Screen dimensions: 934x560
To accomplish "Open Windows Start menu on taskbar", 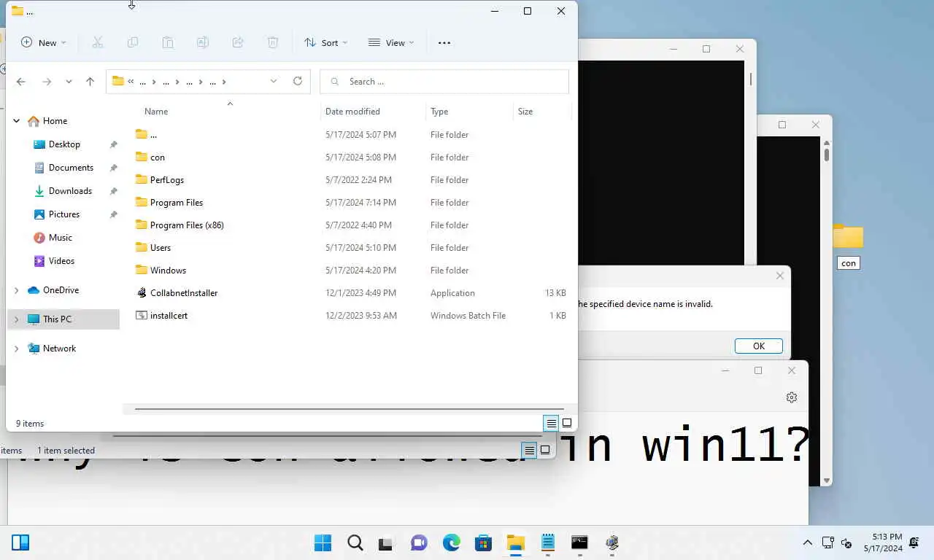I will [x=323, y=542].
